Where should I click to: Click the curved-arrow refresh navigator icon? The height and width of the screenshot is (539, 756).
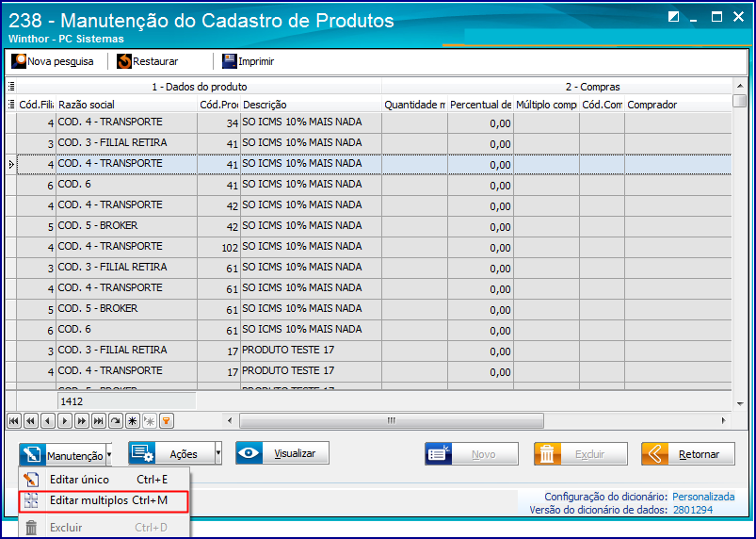115,421
